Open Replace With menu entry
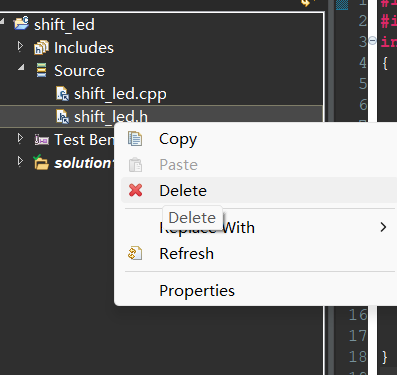This screenshot has width=397, height=375. (260, 227)
